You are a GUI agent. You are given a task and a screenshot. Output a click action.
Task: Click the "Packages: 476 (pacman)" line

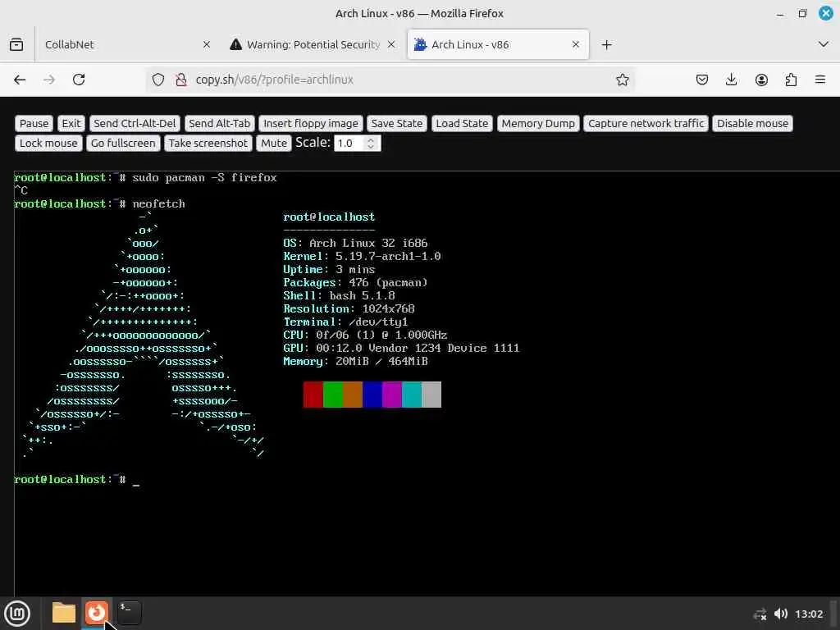355,283
